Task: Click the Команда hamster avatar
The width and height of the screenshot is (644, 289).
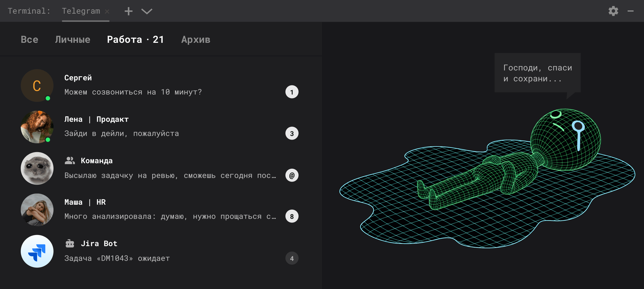Action: click(x=37, y=168)
